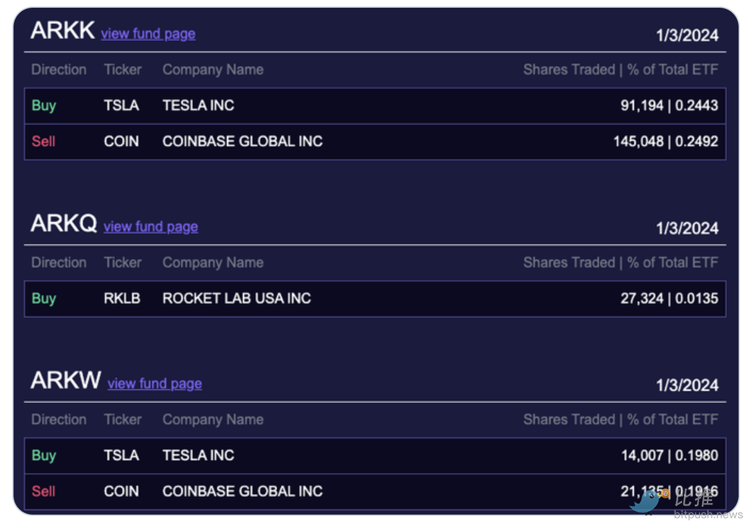Click the Ticker column header under ARKW

[122, 420]
